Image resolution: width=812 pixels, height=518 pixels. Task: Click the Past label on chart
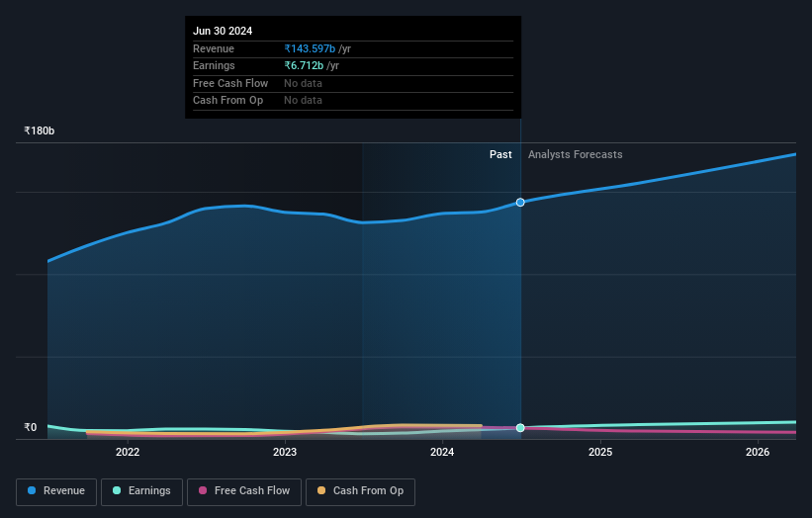[500, 155]
